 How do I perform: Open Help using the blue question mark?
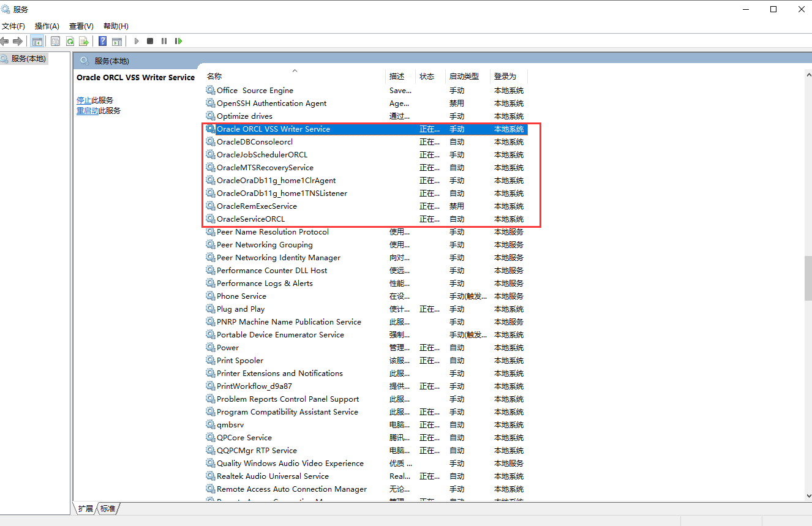click(x=102, y=40)
